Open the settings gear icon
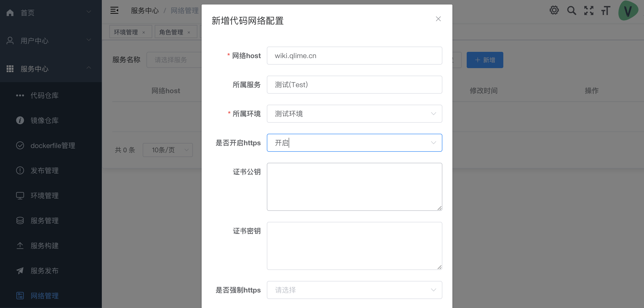This screenshot has height=308, width=644. [x=554, y=11]
